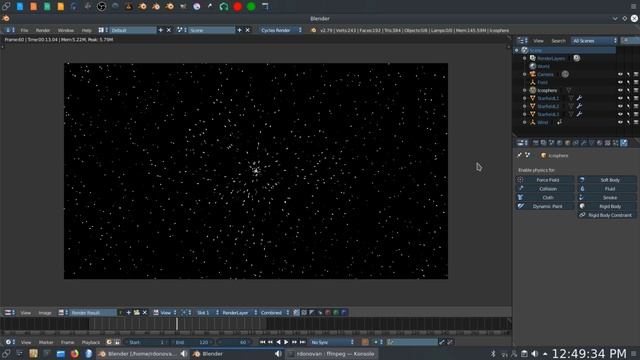Image resolution: width=640 pixels, height=360 pixels.
Task: Click the Camera object icon in the Outliner
Action: point(533,74)
